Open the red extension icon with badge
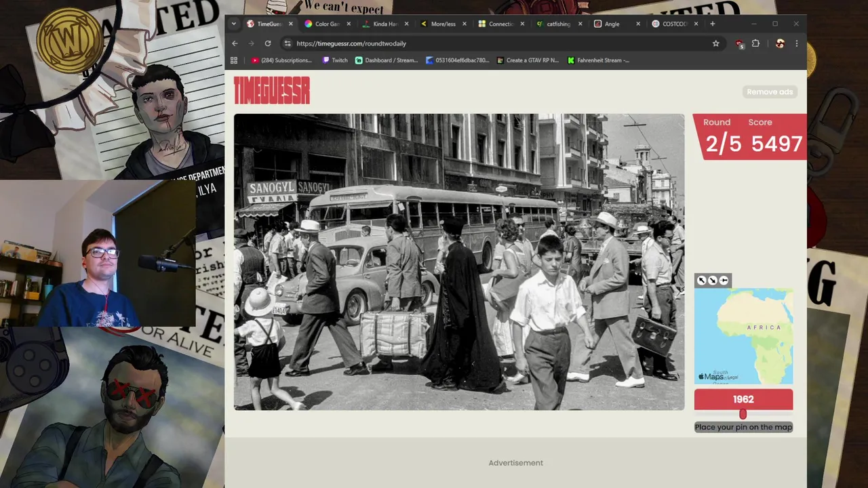This screenshot has height=488, width=868. point(740,43)
